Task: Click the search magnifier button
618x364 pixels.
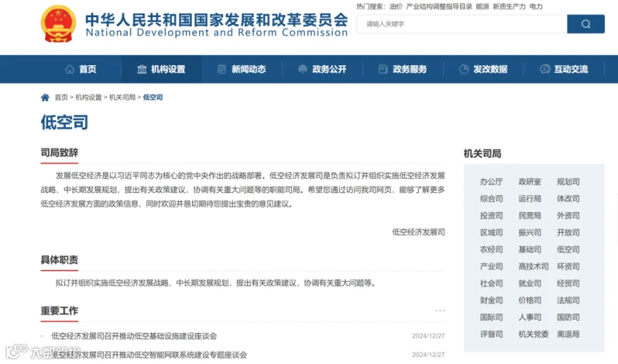Action: (x=586, y=24)
